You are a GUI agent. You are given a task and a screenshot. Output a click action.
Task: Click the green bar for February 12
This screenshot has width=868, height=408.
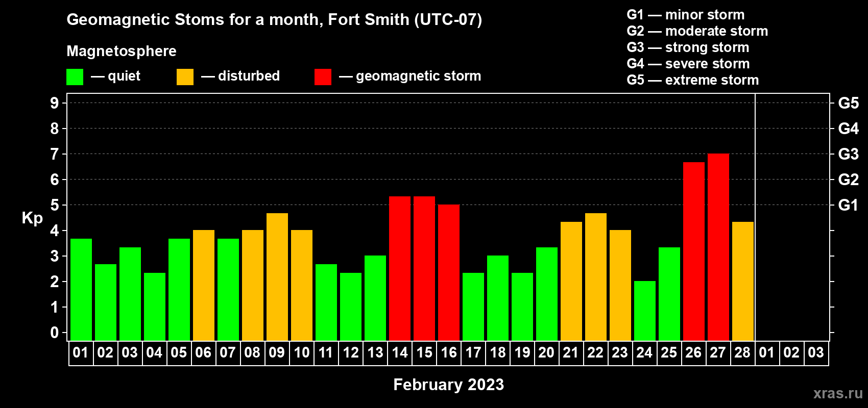point(351,307)
